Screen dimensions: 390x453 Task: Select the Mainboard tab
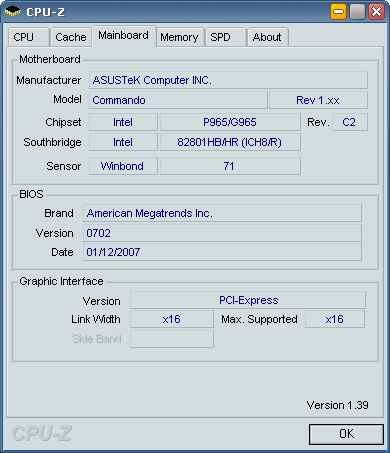click(x=124, y=36)
